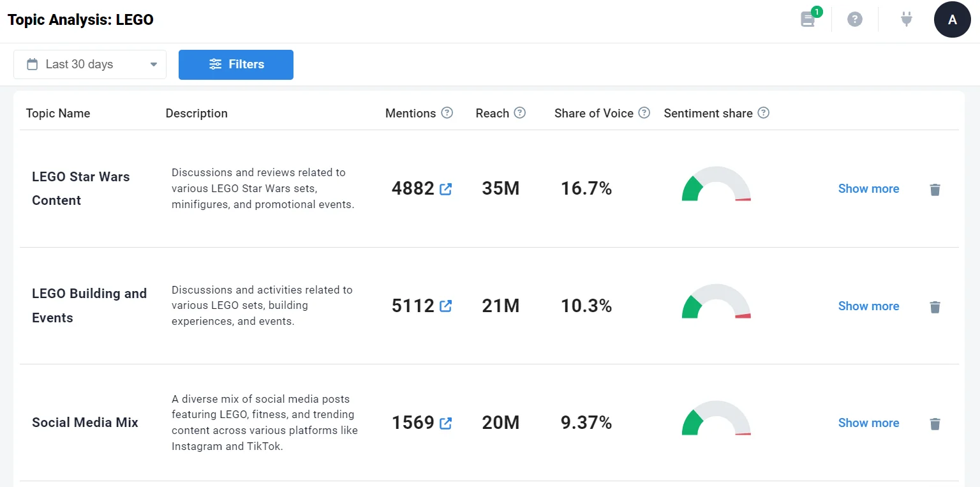Click the 21M reach value
The image size is (980, 487).
pos(501,306)
